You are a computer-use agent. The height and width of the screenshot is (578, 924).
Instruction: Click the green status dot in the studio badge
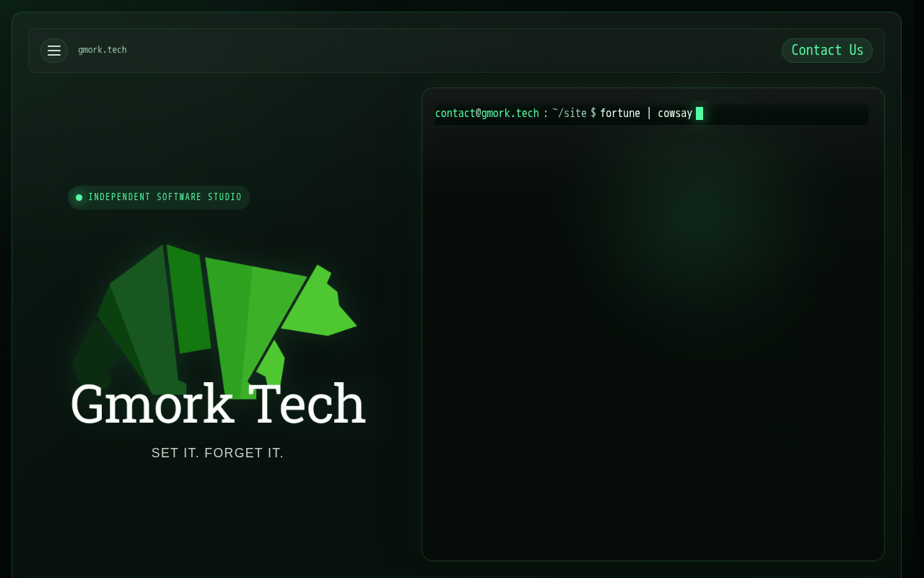click(79, 198)
